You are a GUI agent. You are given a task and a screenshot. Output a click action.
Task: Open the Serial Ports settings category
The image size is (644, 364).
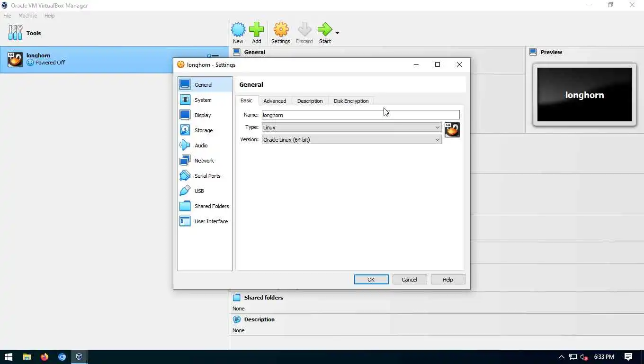[205, 176]
